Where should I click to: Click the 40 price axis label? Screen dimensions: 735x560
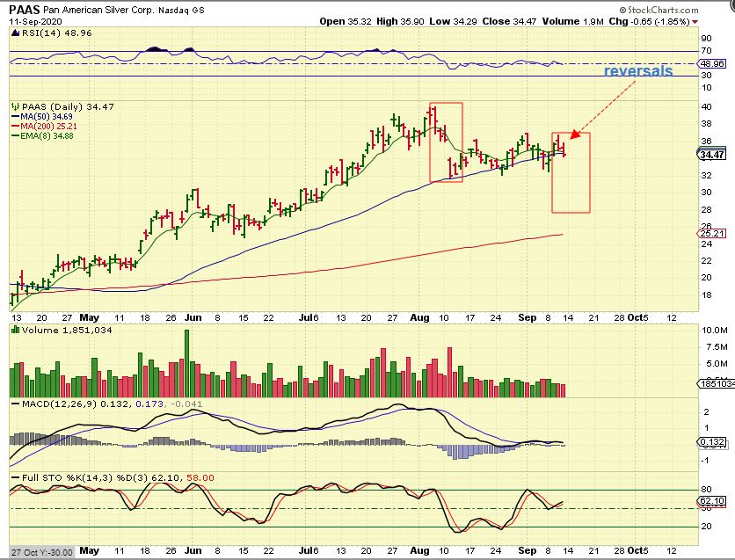click(x=706, y=107)
